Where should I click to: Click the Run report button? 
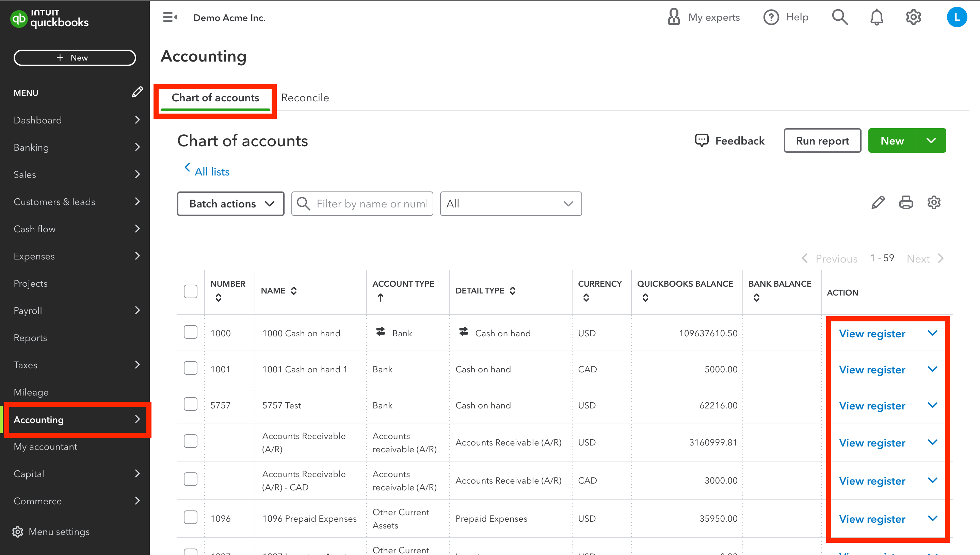point(822,141)
